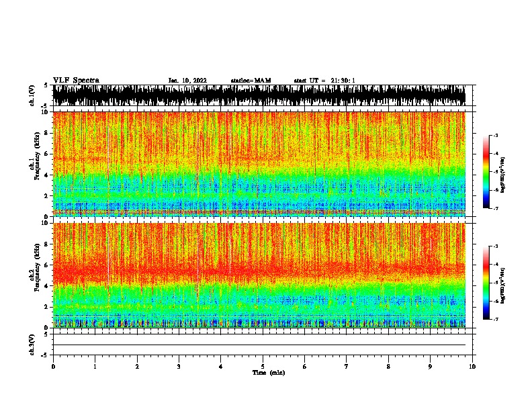
Task: Select the date text 'Jan. 10, 2022'
Action: (x=187, y=81)
